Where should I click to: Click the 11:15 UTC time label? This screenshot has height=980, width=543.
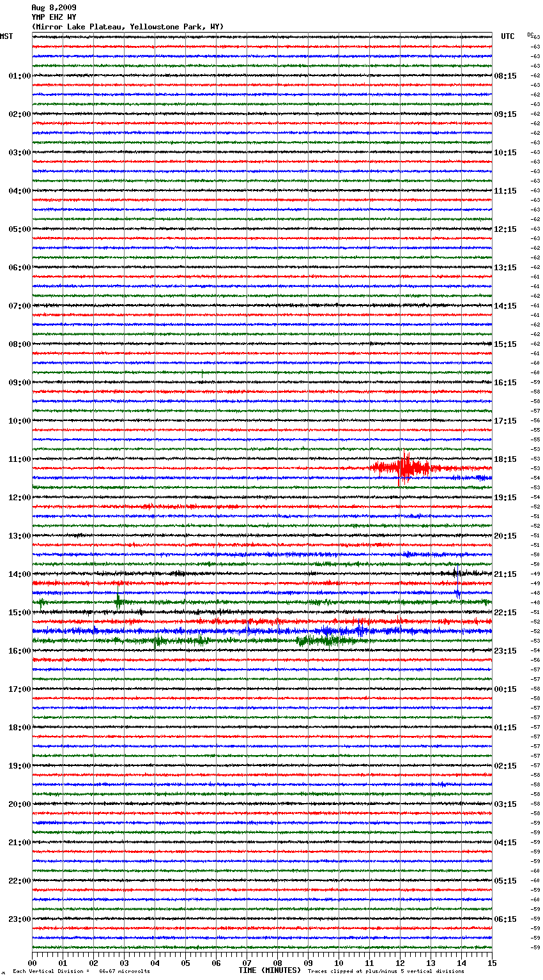point(505,191)
